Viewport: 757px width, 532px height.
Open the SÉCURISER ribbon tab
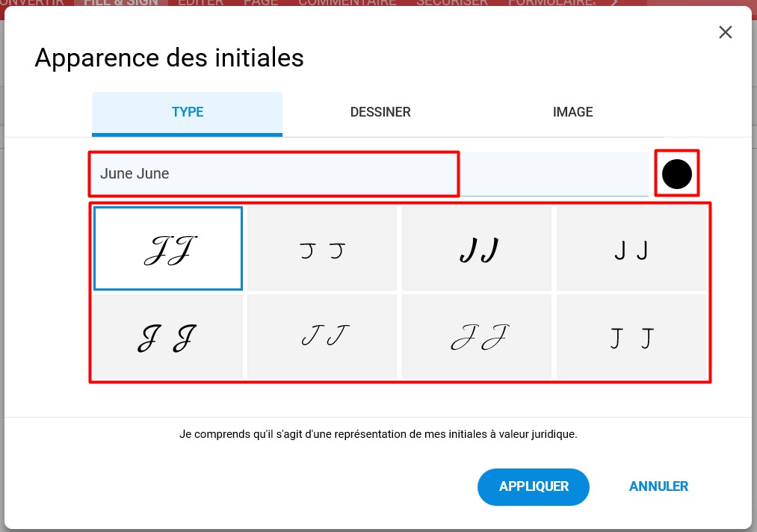pos(452,2)
